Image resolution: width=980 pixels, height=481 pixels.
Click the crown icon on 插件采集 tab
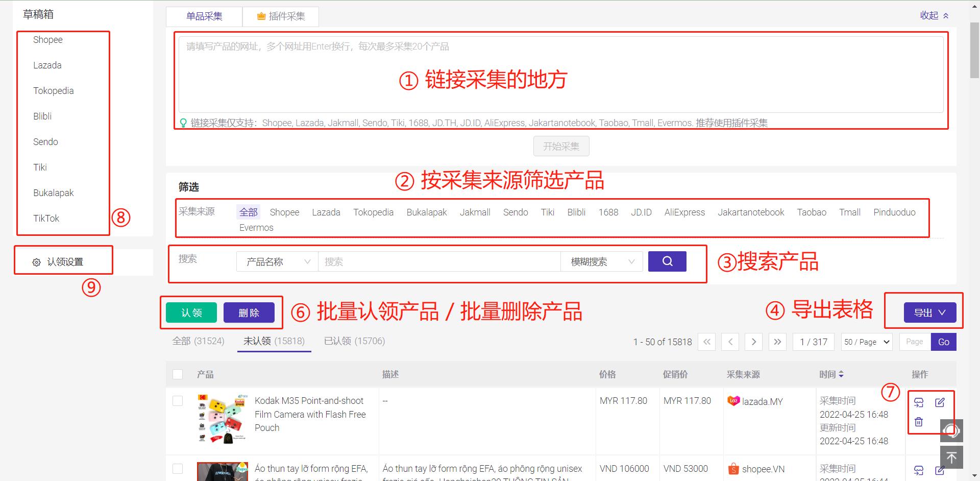tap(261, 16)
